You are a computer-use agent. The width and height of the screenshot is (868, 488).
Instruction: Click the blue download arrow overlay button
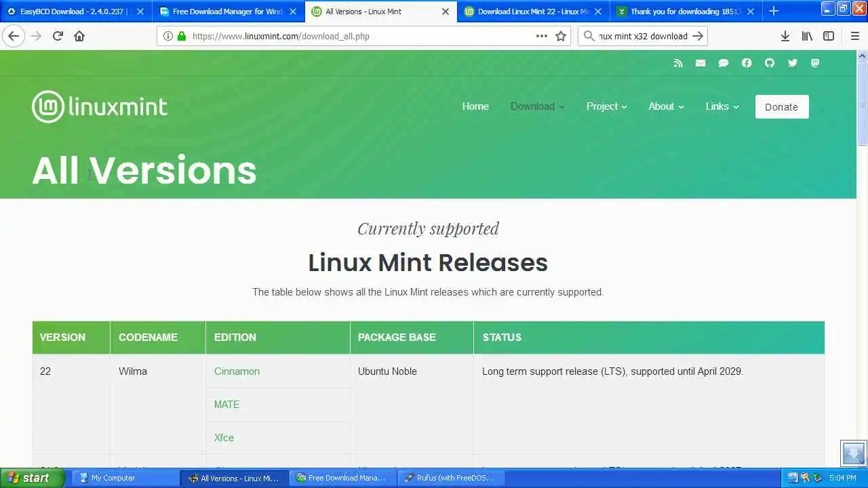pyautogui.click(x=854, y=453)
